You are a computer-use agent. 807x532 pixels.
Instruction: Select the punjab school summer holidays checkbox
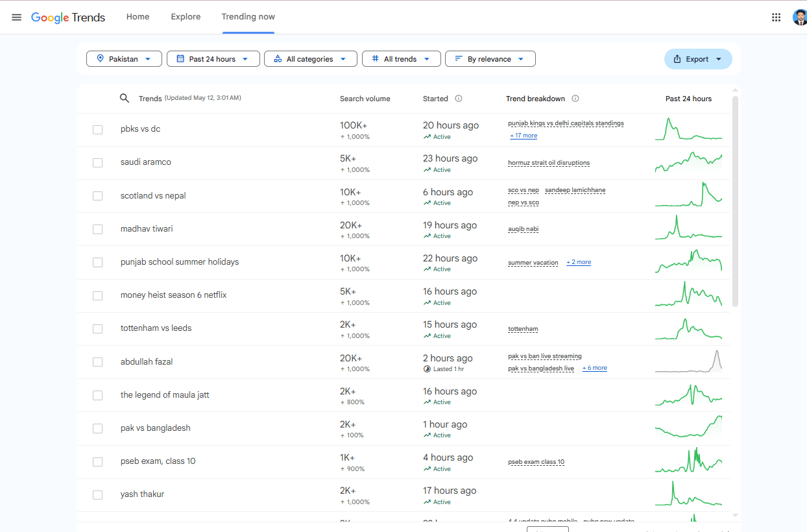[97, 263]
